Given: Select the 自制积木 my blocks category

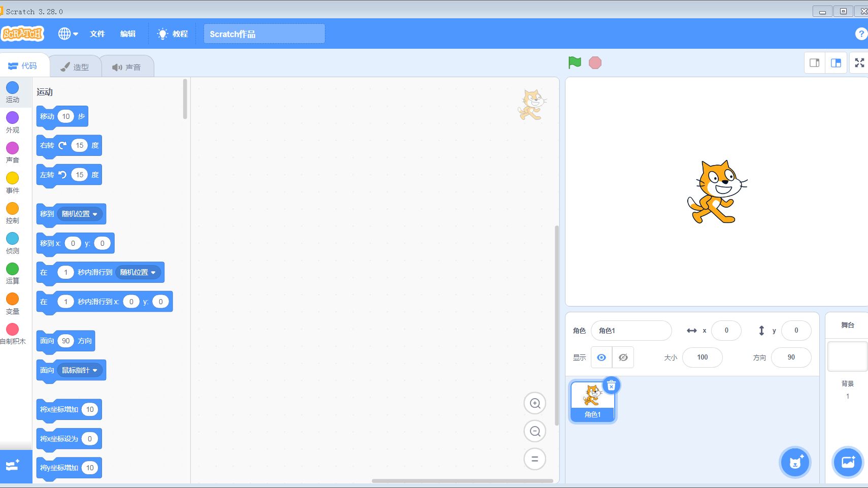Looking at the screenshot, I should coord(13,334).
